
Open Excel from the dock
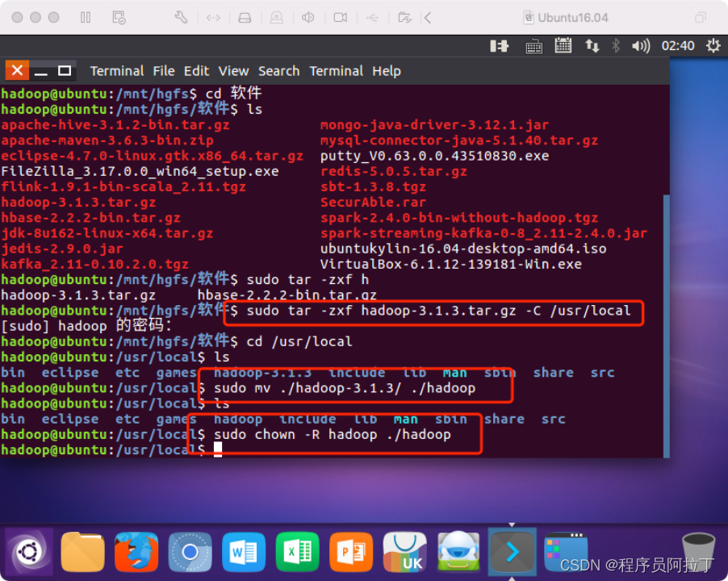tap(296, 552)
